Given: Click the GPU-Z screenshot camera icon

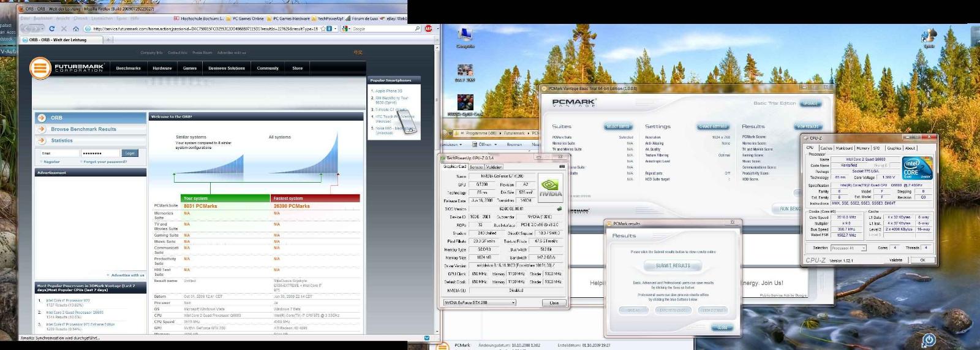Looking at the screenshot, I should point(561,167).
